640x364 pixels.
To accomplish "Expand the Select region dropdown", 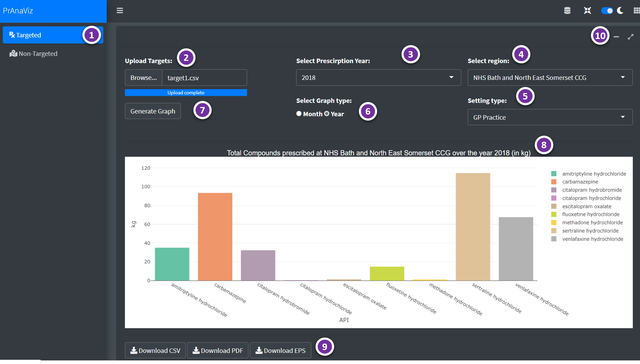I will (550, 78).
